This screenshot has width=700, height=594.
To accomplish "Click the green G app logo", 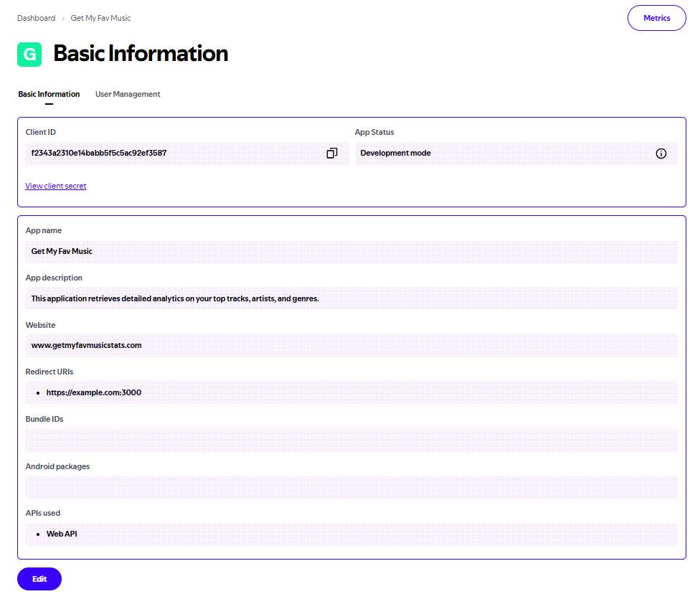I will (x=29, y=55).
